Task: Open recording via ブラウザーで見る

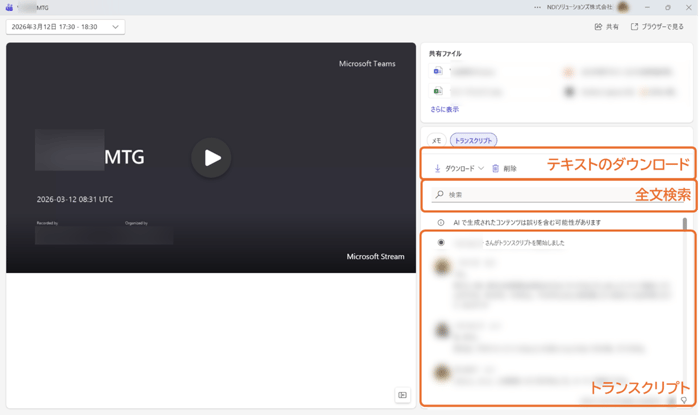Action: (x=657, y=27)
